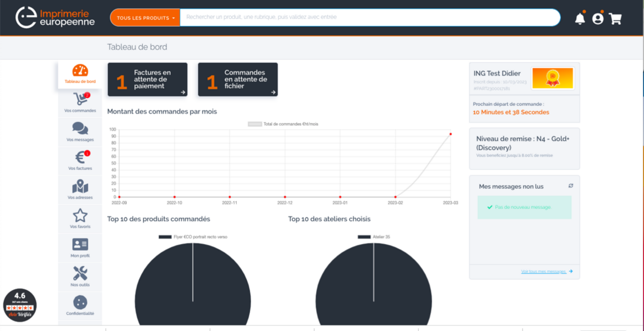Open Factures en attente de paiement card

point(148,80)
